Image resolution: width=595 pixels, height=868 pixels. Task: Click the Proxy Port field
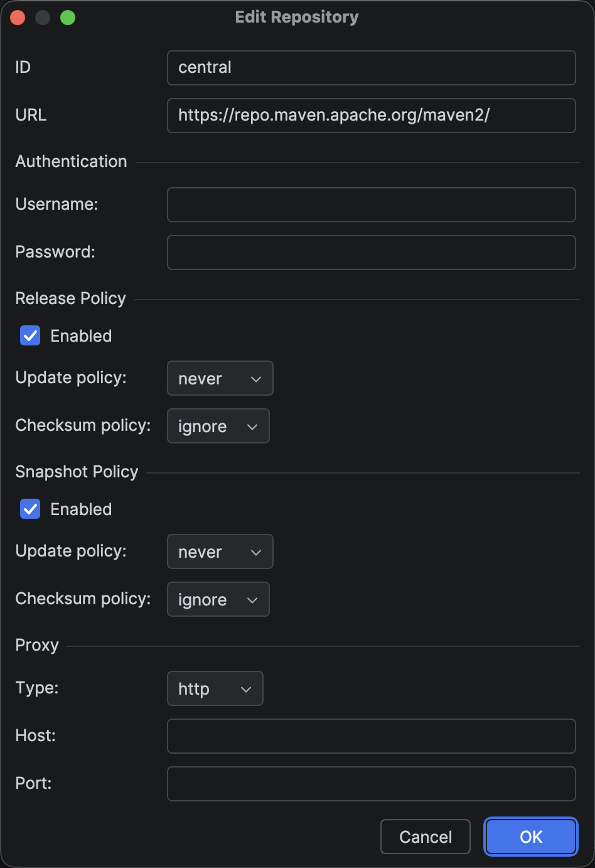pos(371,784)
